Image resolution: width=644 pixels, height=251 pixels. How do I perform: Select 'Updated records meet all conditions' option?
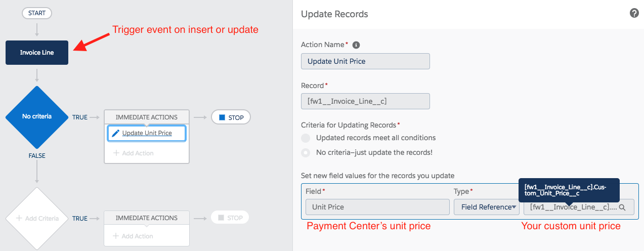coord(306,138)
